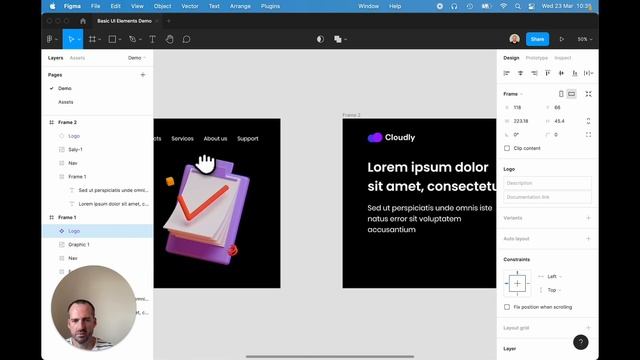Click the align right icon
This screenshot has height=360, width=640.
click(534, 73)
